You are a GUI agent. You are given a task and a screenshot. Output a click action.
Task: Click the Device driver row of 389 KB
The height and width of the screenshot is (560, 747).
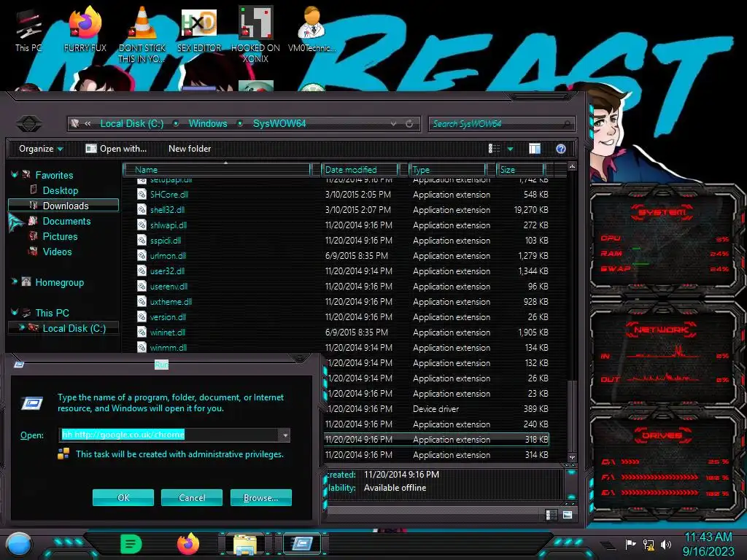(437, 408)
